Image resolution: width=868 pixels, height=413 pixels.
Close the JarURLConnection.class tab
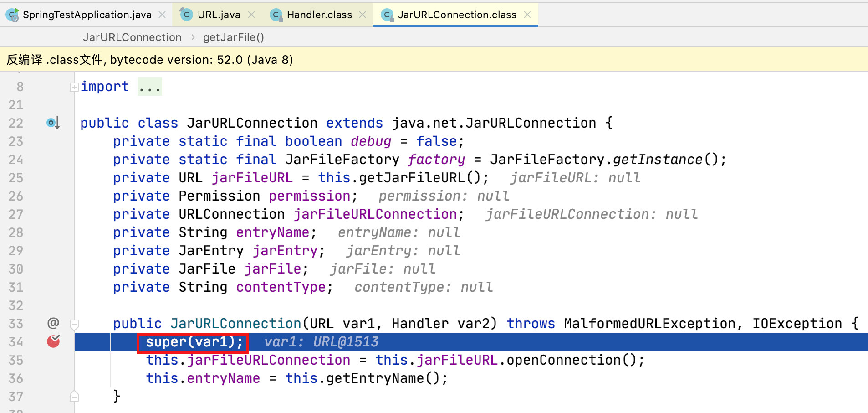(x=527, y=15)
